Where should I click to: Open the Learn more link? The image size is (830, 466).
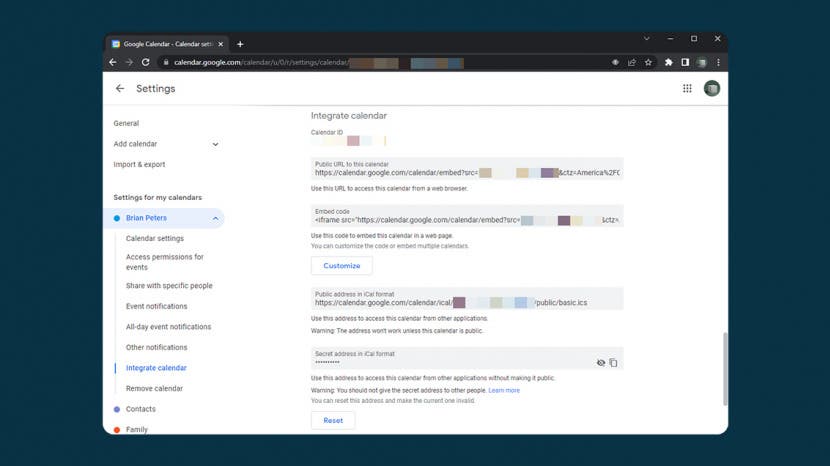(504, 390)
